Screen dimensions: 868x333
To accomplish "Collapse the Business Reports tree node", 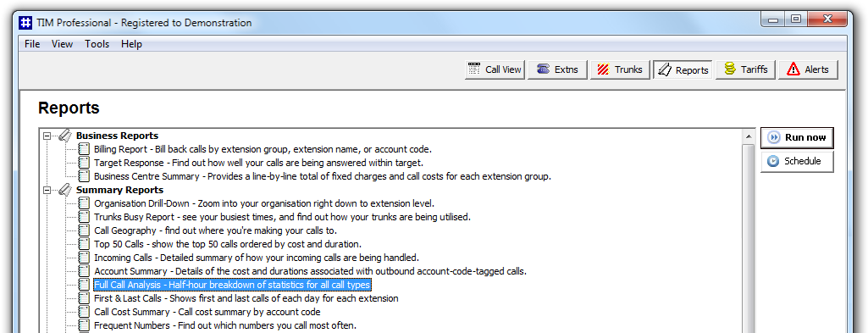I will [x=47, y=136].
